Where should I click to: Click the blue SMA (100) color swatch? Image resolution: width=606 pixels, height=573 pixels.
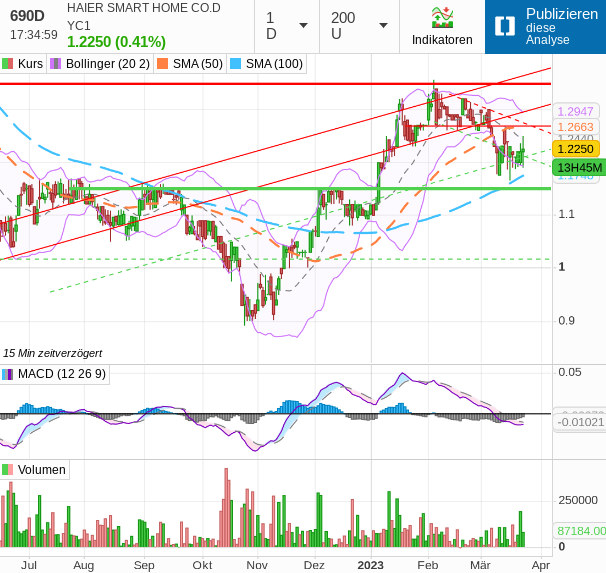tap(235, 64)
